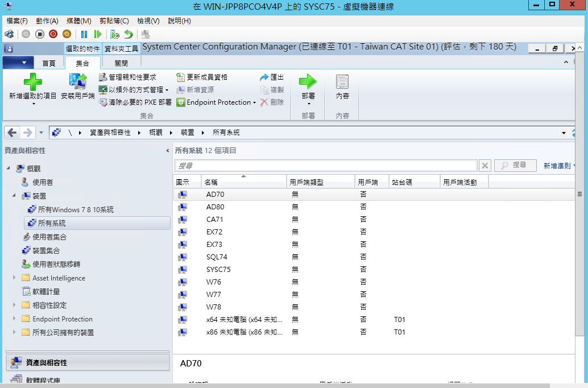Click the VM Turn Off stop icon

click(x=40, y=34)
